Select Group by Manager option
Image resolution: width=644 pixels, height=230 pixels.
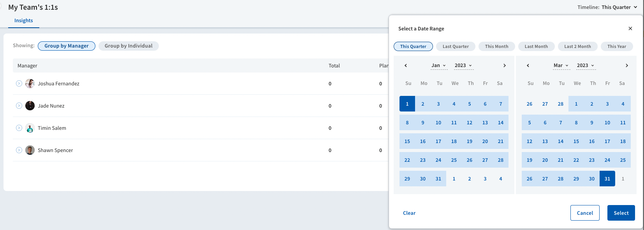(67, 46)
